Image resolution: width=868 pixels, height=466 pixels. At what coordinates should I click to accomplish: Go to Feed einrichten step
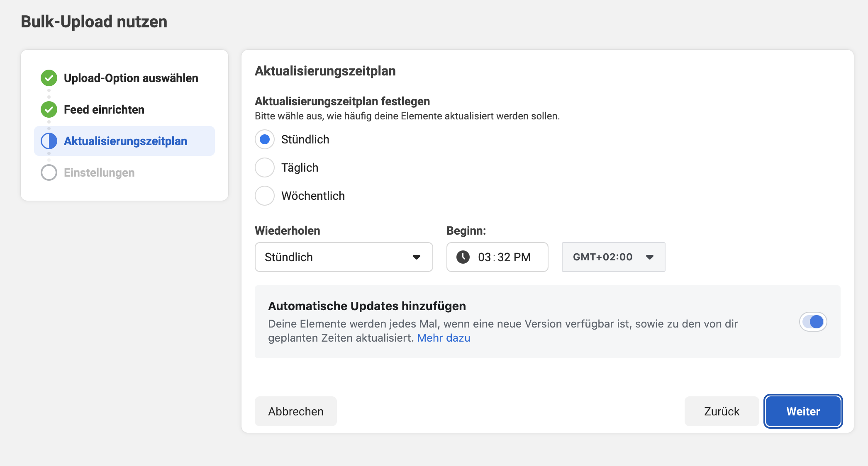tap(124, 109)
